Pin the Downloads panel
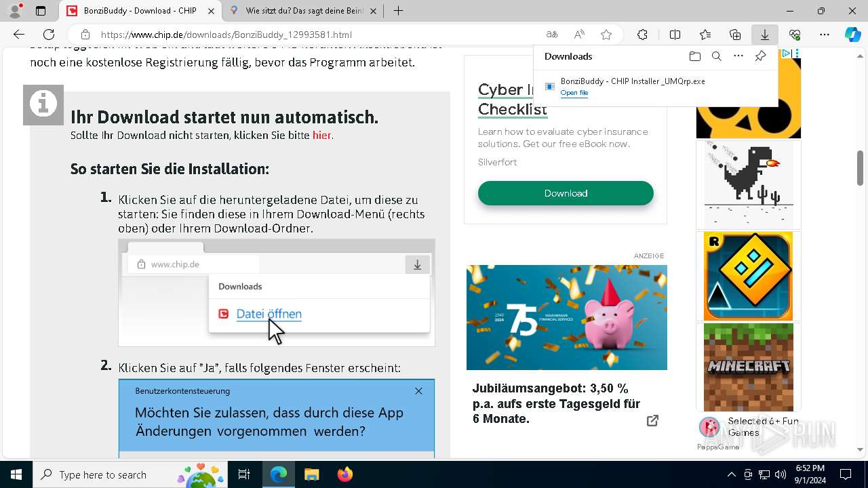 coord(760,56)
